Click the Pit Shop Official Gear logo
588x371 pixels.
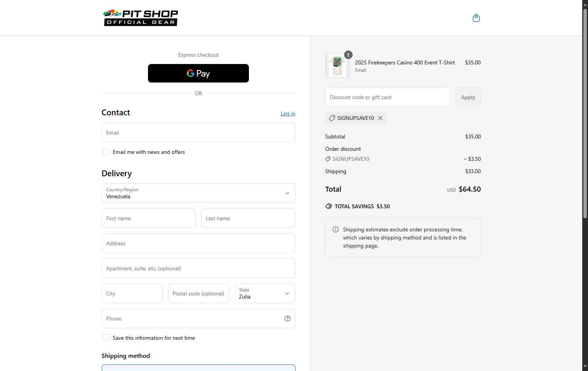coord(141,18)
